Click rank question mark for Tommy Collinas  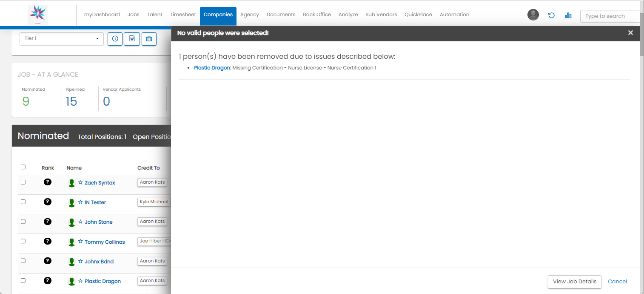(x=48, y=241)
